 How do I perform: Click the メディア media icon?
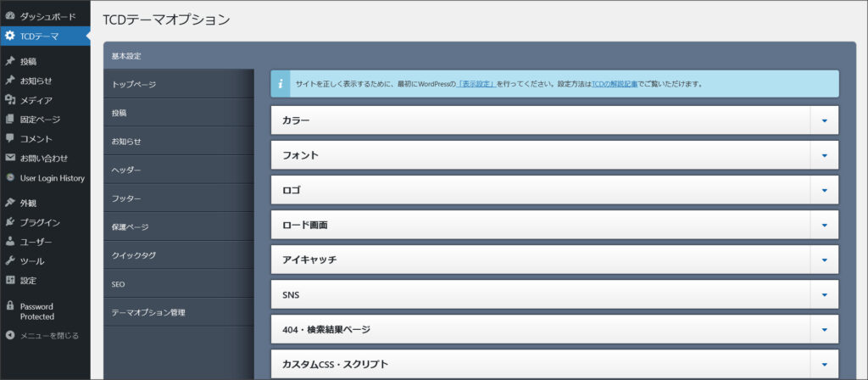tap(10, 100)
